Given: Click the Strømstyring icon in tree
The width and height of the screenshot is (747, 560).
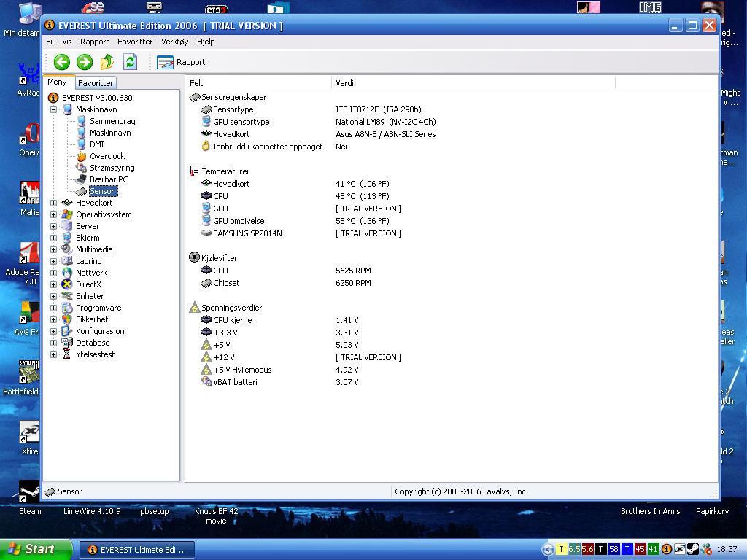Looking at the screenshot, I should click(x=82, y=168).
